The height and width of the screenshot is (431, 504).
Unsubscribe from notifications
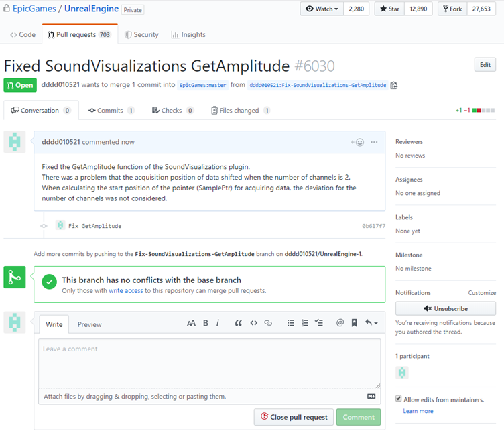tap(446, 308)
